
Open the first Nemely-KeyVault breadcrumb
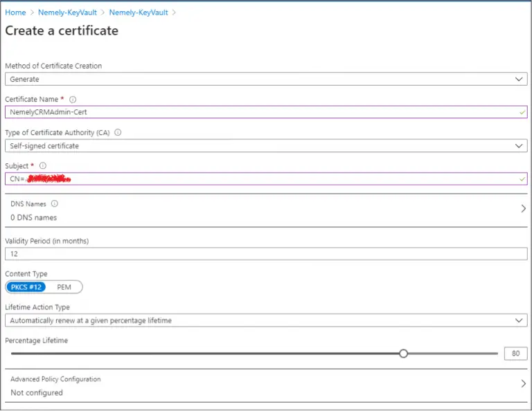pos(67,12)
